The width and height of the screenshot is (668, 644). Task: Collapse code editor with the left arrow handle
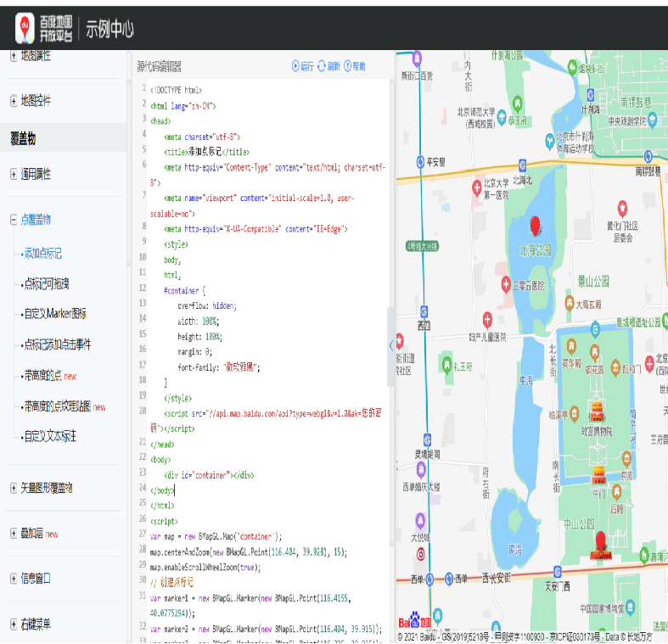click(390, 345)
